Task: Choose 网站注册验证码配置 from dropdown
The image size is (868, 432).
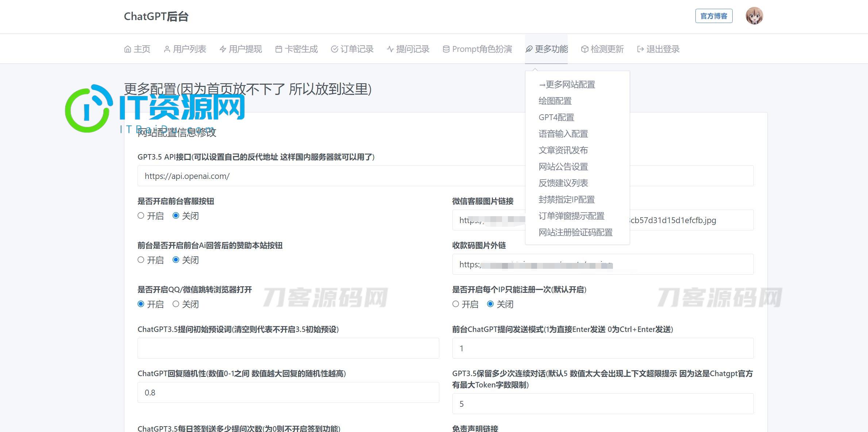Action: 576,233
